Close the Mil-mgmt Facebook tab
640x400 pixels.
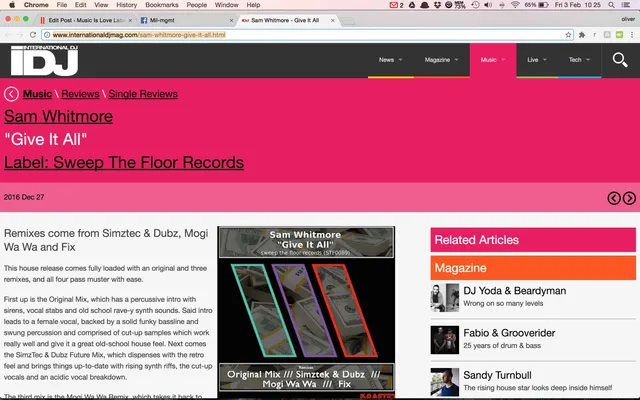click(231, 20)
